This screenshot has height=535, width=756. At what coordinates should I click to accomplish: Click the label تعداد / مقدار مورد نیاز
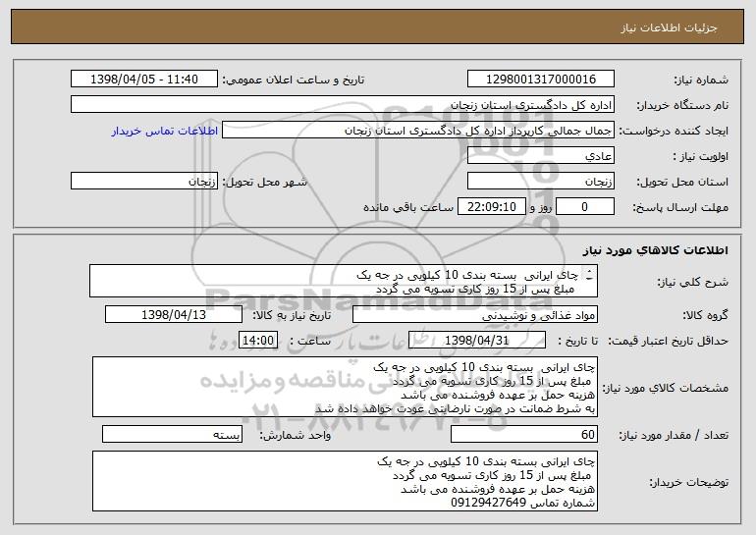[x=674, y=435]
